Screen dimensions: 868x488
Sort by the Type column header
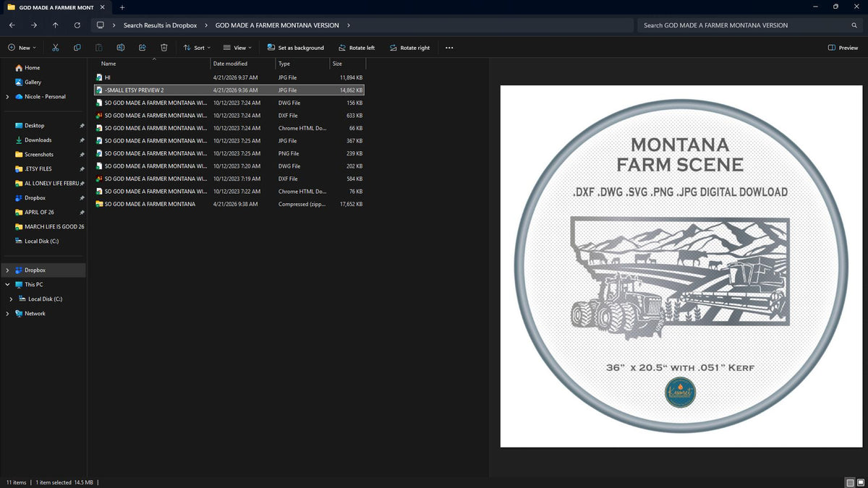[284, 64]
